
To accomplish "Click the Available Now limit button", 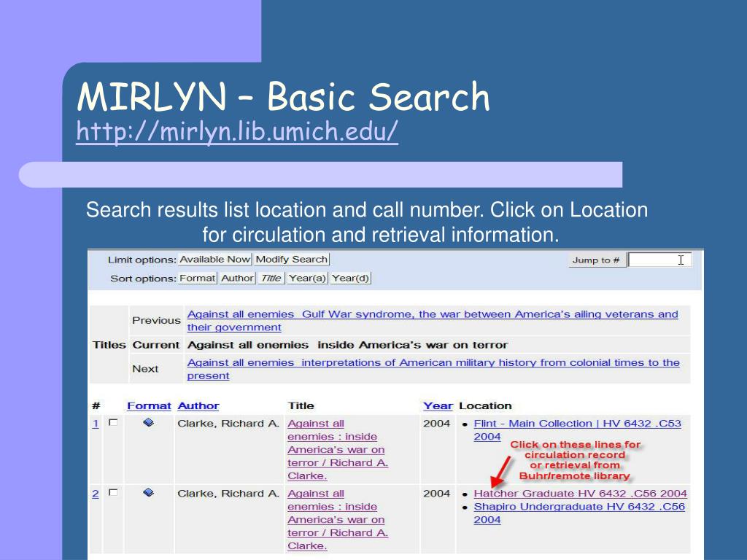I will point(215,260).
